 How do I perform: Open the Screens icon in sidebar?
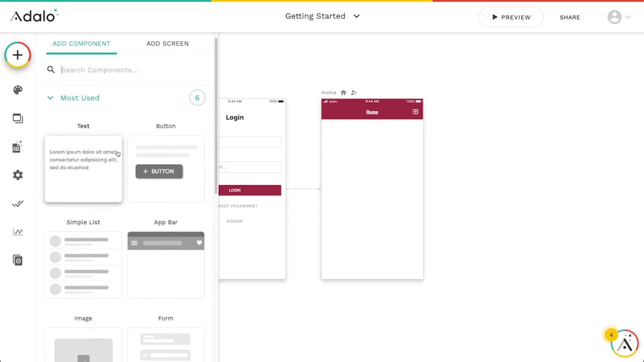[x=18, y=118]
